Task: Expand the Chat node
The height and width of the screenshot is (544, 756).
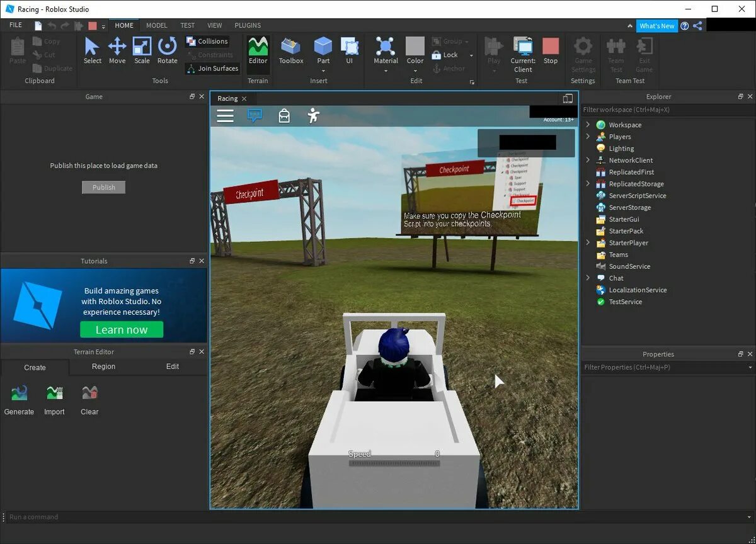Action: coord(588,278)
